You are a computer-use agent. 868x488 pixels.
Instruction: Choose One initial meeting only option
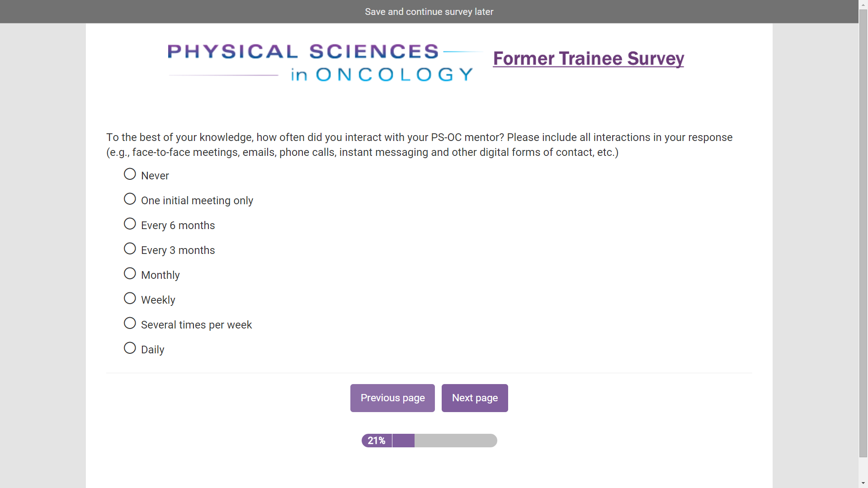click(130, 199)
